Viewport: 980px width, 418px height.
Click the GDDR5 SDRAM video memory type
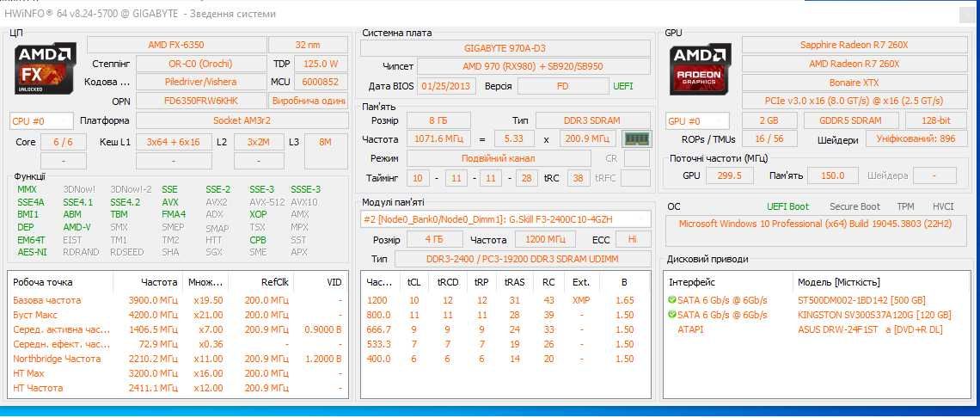point(851,120)
